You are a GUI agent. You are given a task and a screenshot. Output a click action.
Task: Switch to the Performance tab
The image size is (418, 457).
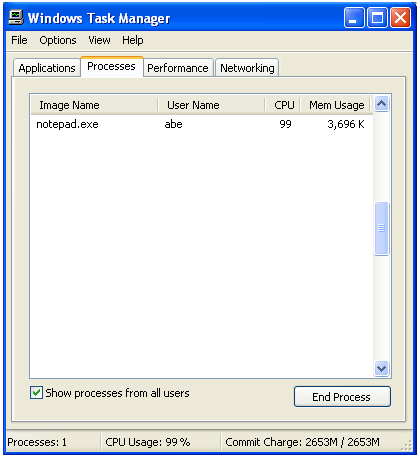pyautogui.click(x=178, y=68)
